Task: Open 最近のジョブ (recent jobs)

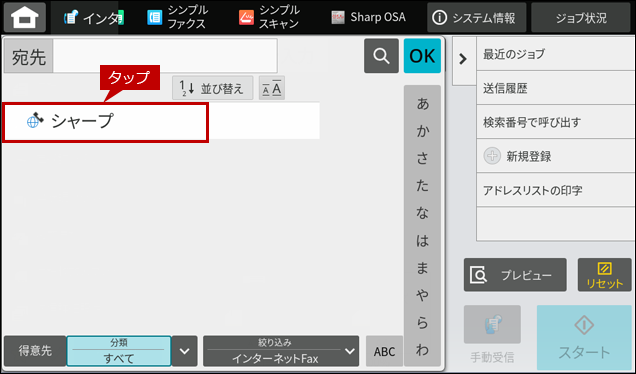Action: pyautogui.click(x=556, y=54)
